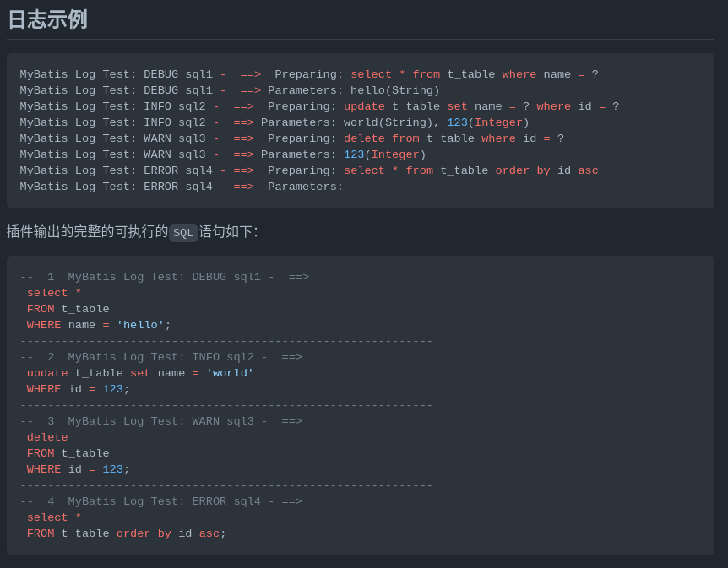Click log line 'delete from t_table where id = ?'

[x=291, y=138]
